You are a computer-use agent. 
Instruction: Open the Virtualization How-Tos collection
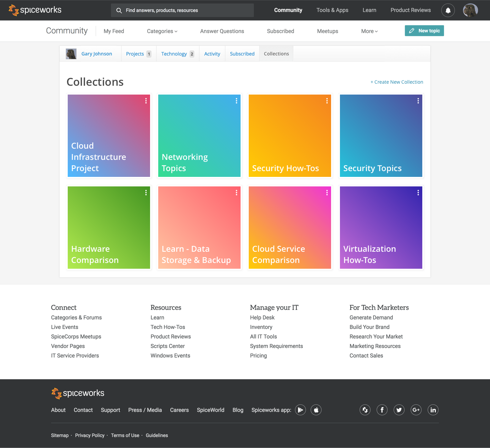[381, 228]
